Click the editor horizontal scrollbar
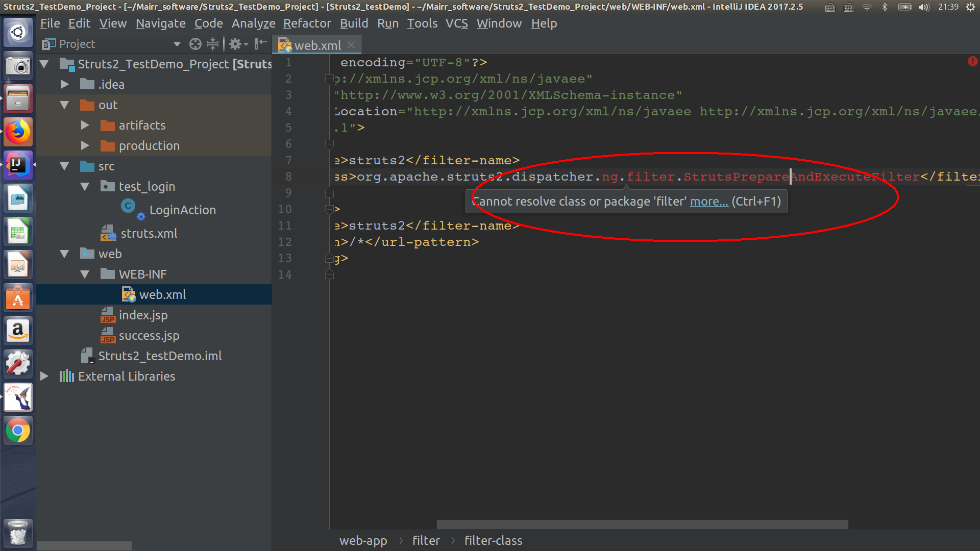Image resolution: width=980 pixels, height=551 pixels. click(642, 524)
